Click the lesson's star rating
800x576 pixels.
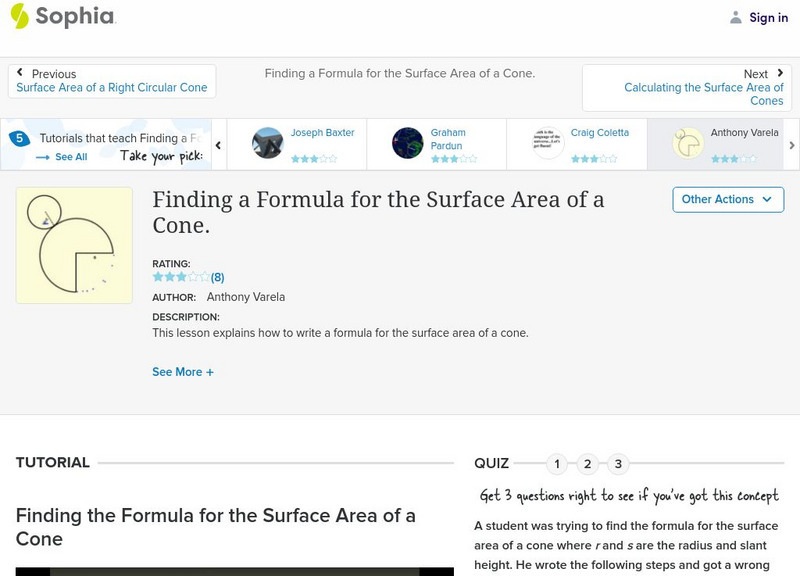tap(180, 277)
